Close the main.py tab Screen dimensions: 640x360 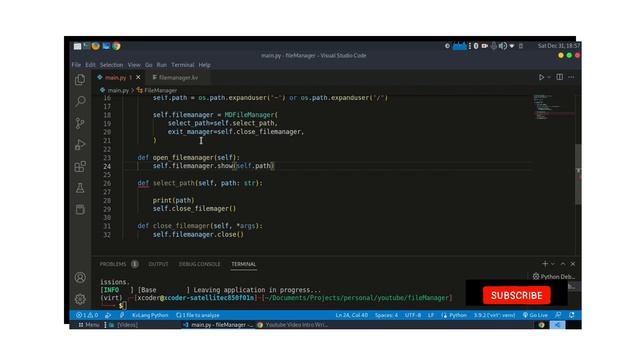(138, 77)
